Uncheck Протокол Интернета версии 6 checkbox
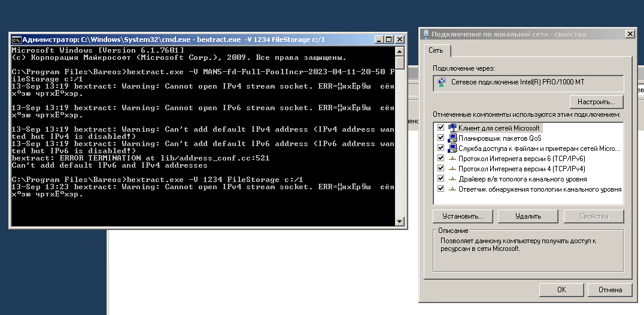The image size is (644, 315). (441, 159)
